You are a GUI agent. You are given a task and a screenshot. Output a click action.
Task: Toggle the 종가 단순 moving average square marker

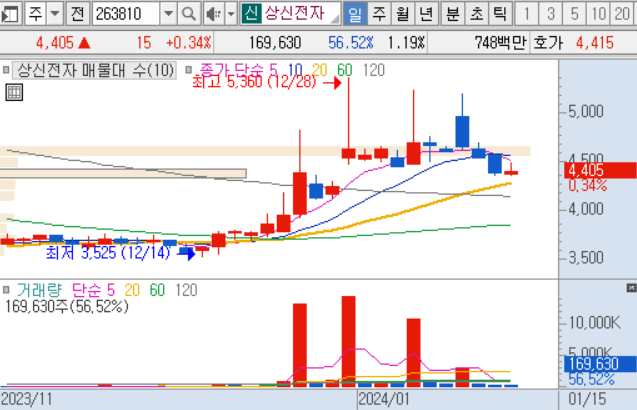188,70
